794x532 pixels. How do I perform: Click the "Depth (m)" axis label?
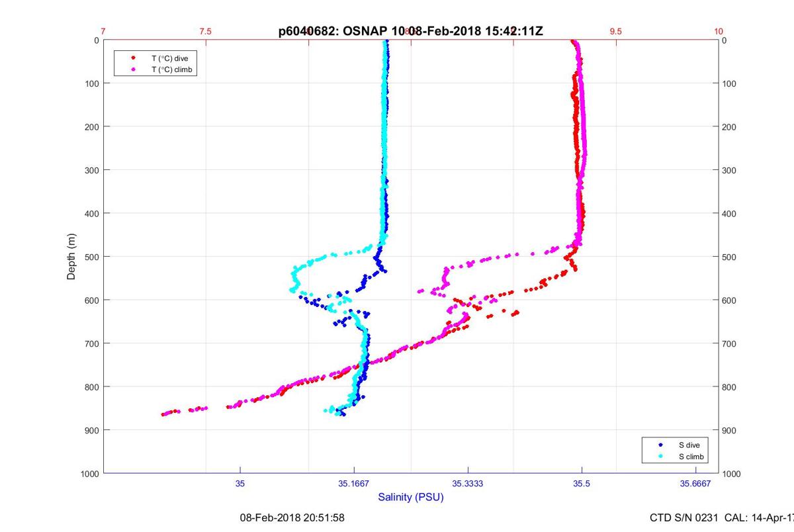(x=71, y=257)
